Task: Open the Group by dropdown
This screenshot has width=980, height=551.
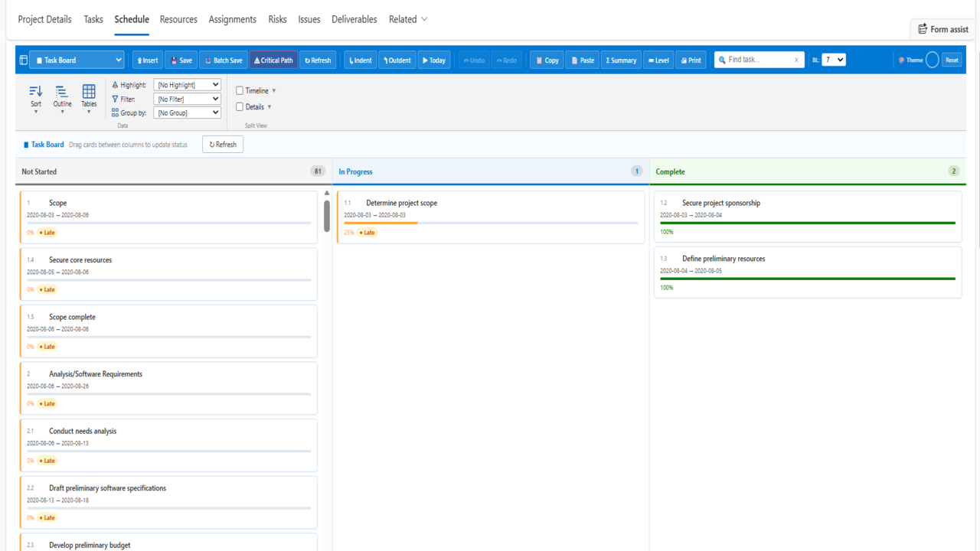Action: tap(188, 112)
